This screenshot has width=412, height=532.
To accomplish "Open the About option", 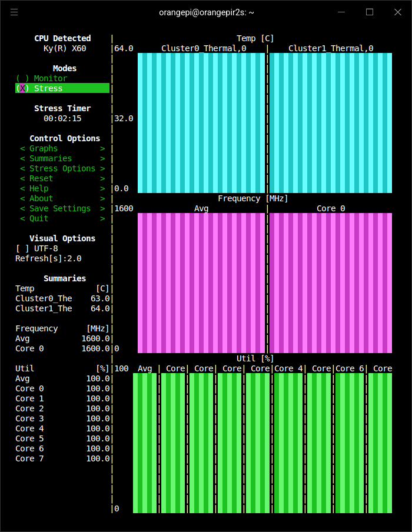I will click(62, 198).
